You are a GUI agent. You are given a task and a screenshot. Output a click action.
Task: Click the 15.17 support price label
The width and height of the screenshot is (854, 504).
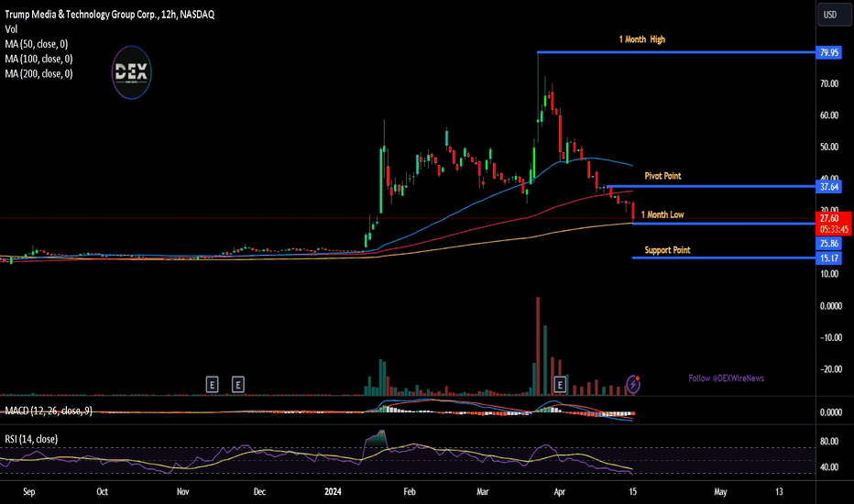829,258
